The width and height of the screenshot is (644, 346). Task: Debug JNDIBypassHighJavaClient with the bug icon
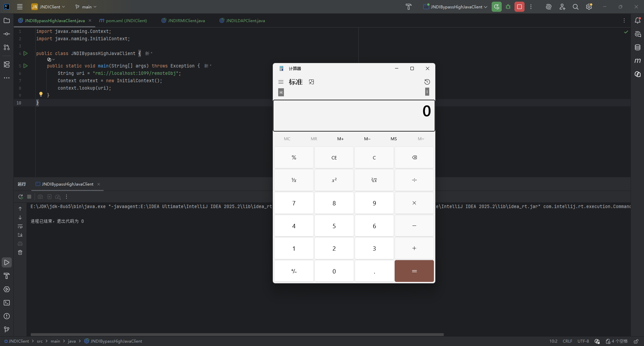coord(508,7)
